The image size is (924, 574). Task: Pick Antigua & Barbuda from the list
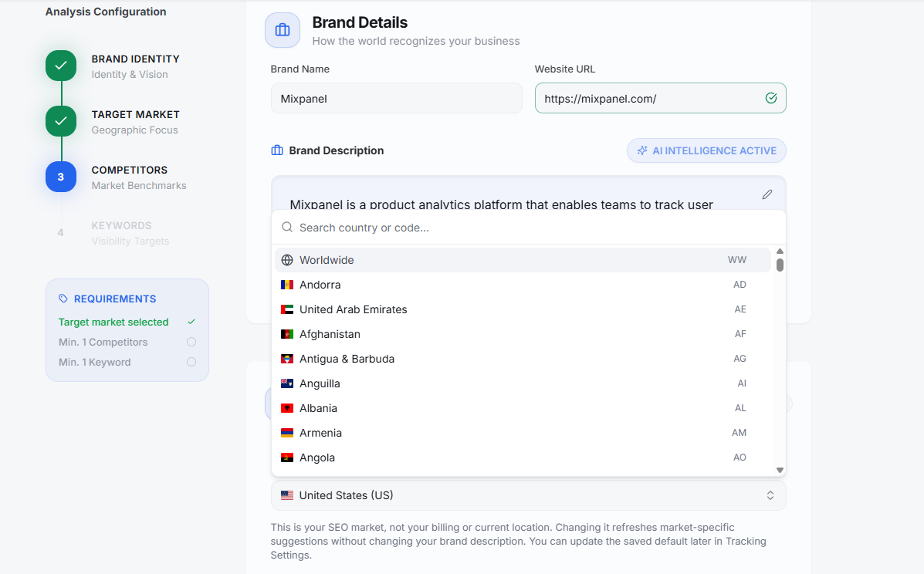coord(523,359)
